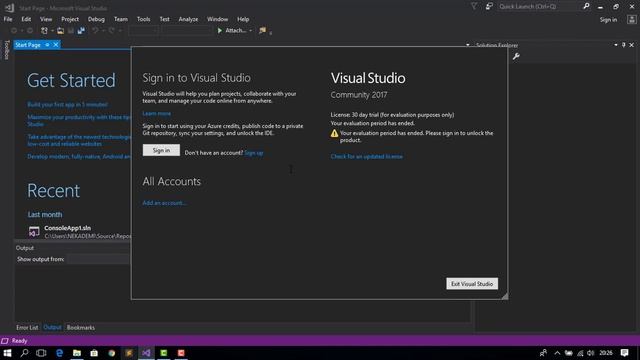Screen dimensions: 640x360
Task: Open recent ConsoleApp1.sln solution
Action: (80, 232)
